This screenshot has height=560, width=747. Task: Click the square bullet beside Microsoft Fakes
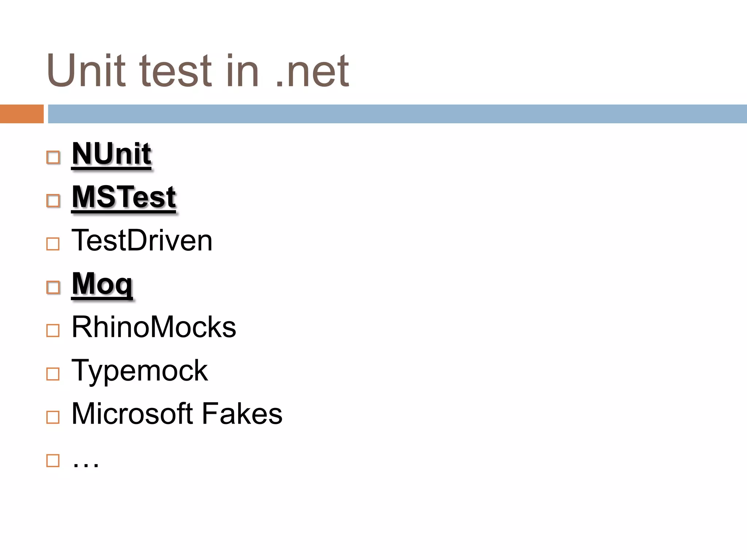53,417
